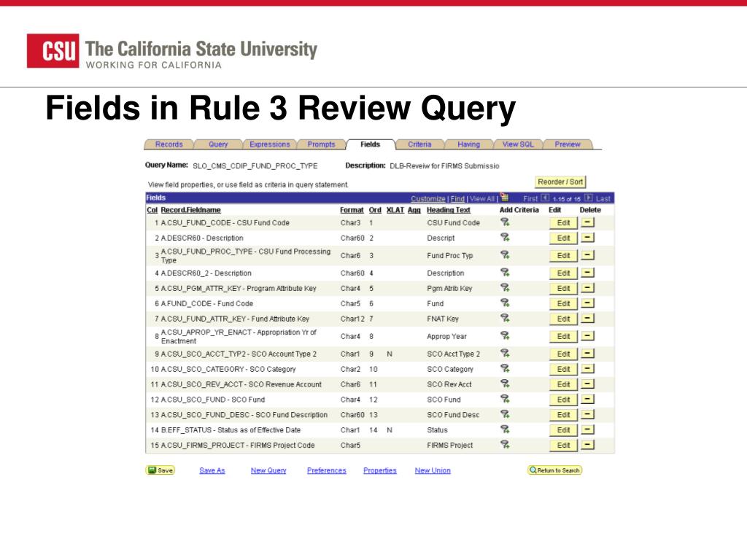Viewport: 747px width, 560px height.
Task: Delete the Pgm Atrib Key row
Action: (588, 288)
